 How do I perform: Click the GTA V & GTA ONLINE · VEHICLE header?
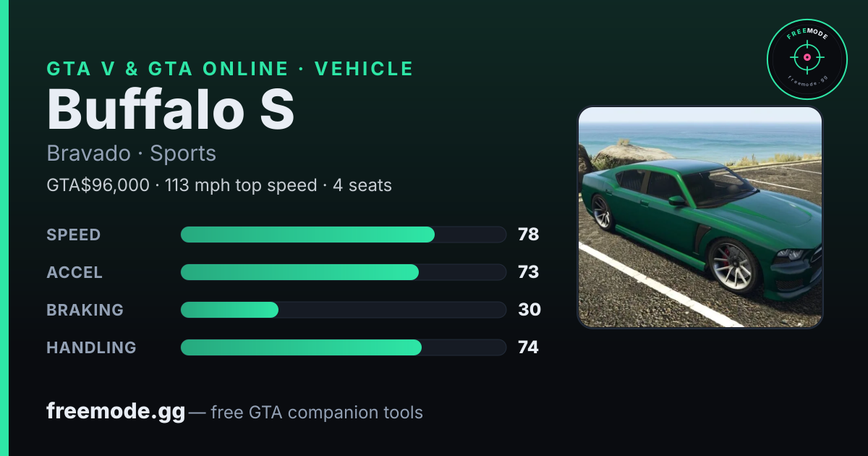tap(230, 69)
